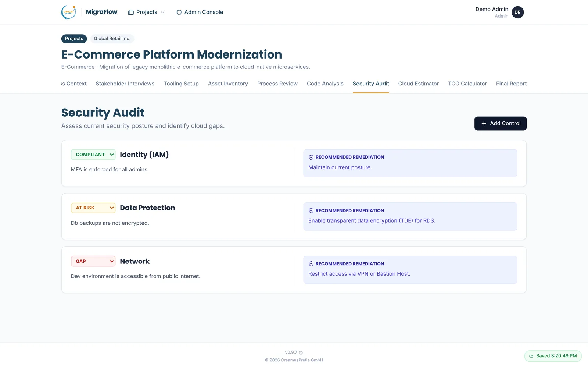The image size is (588, 368).
Task: Open the Code Analysis tab
Action: pos(325,84)
